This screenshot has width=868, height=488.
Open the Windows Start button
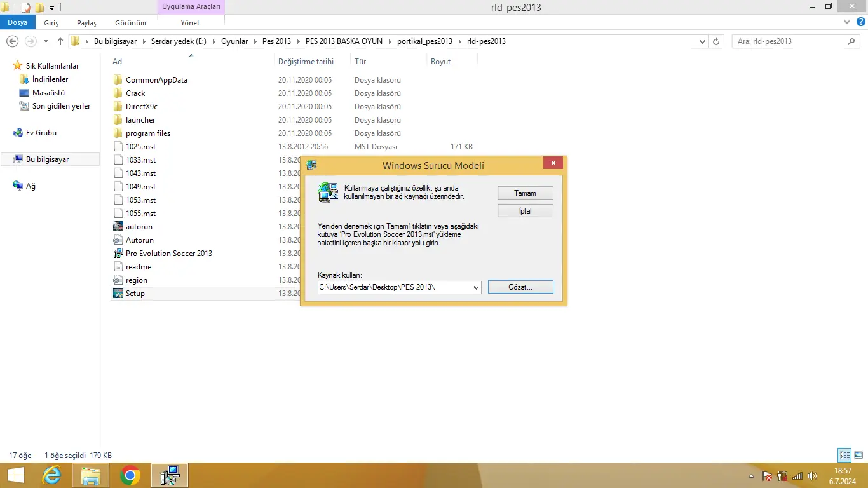15,475
